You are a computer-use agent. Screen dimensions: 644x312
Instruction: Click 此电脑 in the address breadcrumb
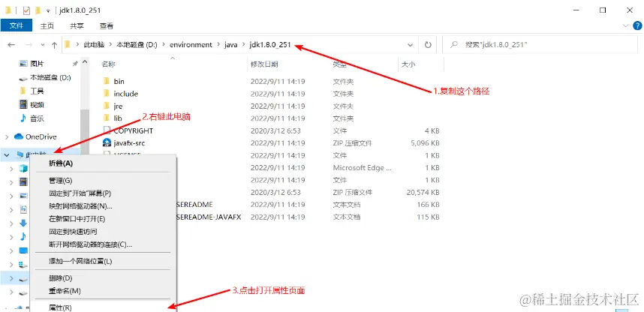pos(94,45)
